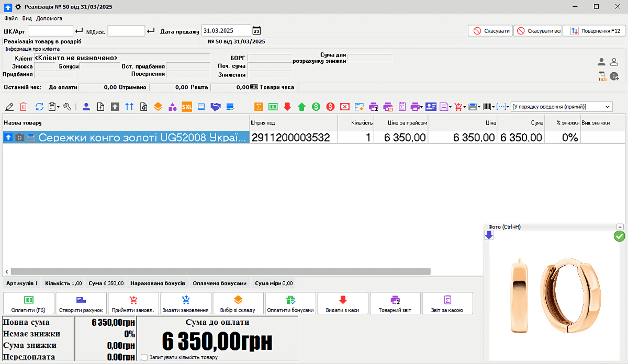Click the red down arrow toolbar icon
Screen dimensions: 628x364
click(287, 107)
